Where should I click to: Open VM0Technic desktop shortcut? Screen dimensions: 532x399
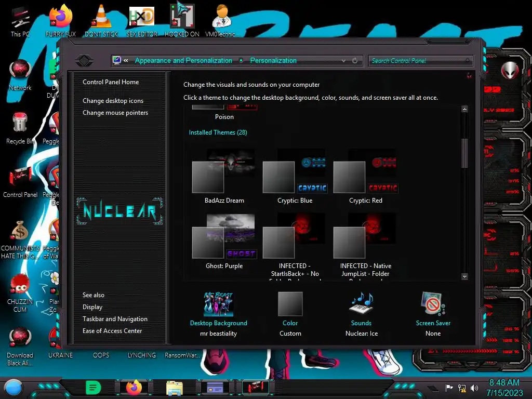click(222, 21)
